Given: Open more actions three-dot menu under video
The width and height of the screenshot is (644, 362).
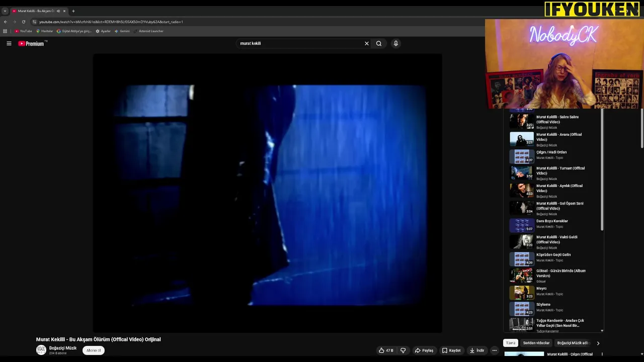Looking at the screenshot, I should click(x=495, y=350).
